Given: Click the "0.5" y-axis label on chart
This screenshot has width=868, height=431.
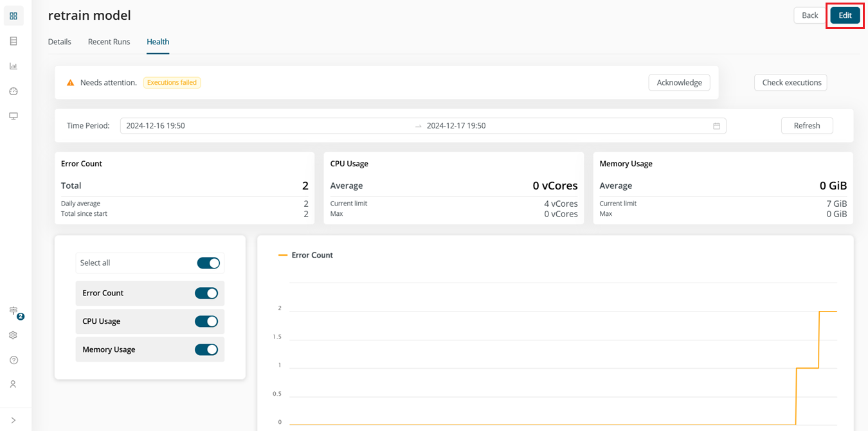Looking at the screenshot, I should pyautogui.click(x=277, y=394).
